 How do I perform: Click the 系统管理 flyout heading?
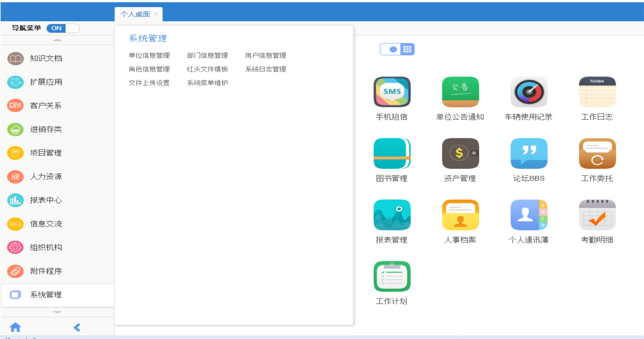(x=148, y=38)
